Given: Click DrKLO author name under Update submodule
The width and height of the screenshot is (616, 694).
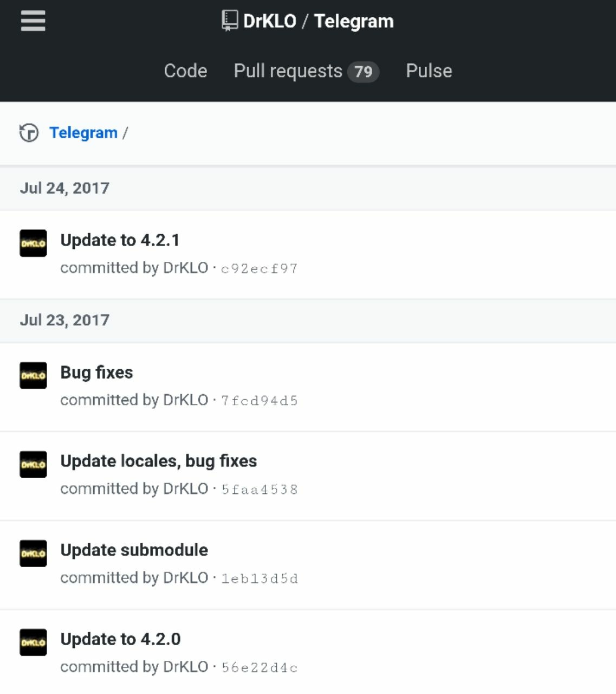Looking at the screenshot, I should pos(186,578).
